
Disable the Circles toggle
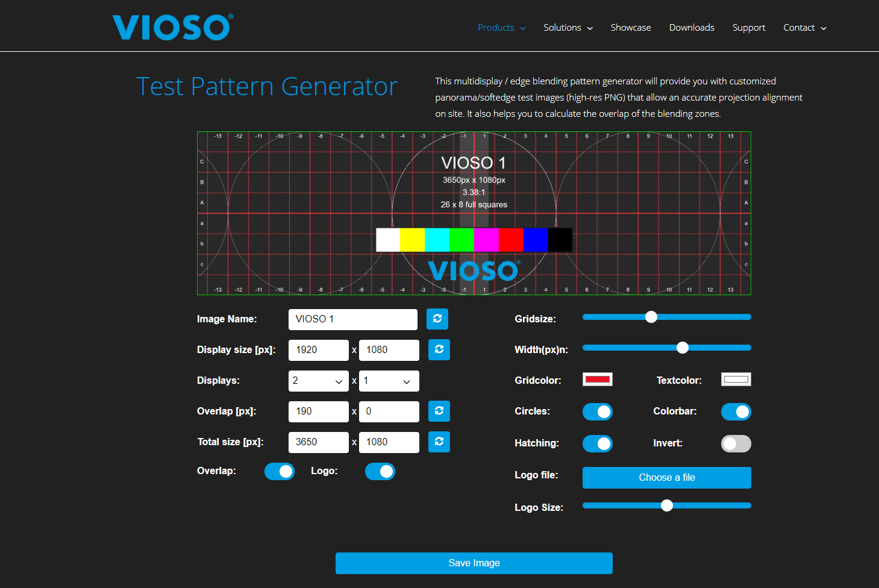point(597,411)
